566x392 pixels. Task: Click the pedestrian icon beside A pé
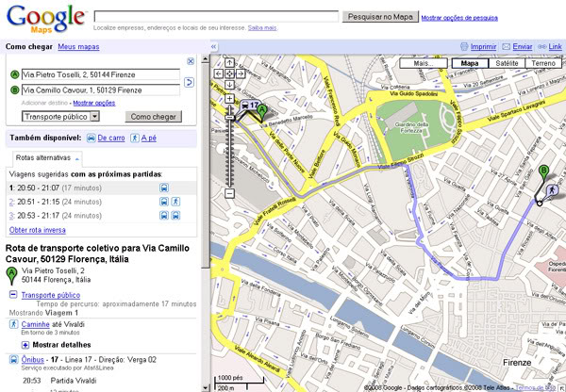(135, 138)
